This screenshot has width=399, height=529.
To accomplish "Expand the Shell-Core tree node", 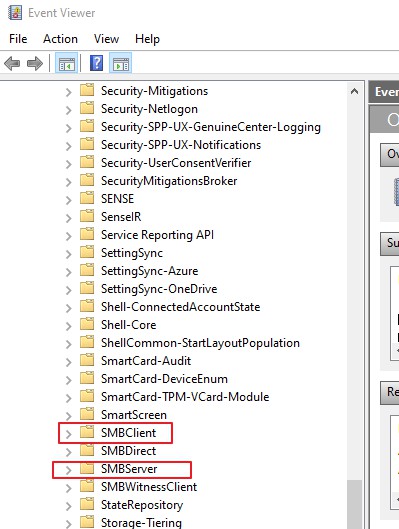I will pyautogui.click(x=68, y=326).
